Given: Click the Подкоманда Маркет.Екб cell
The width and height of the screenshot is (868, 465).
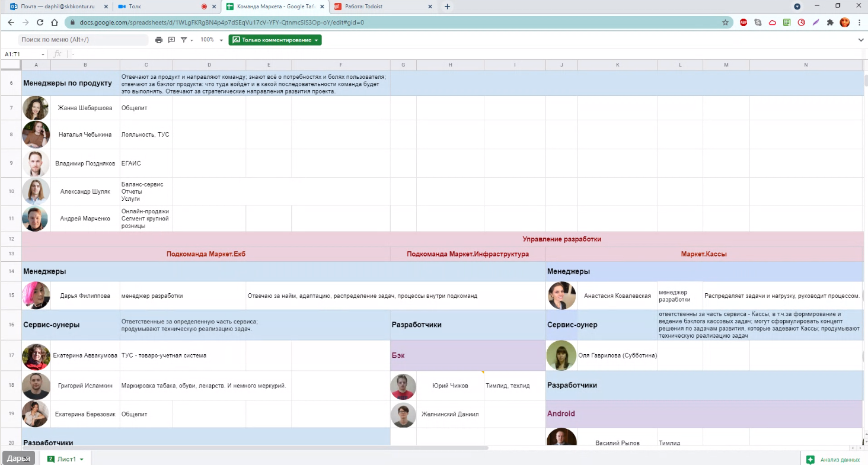Looking at the screenshot, I should pos(206,254).
